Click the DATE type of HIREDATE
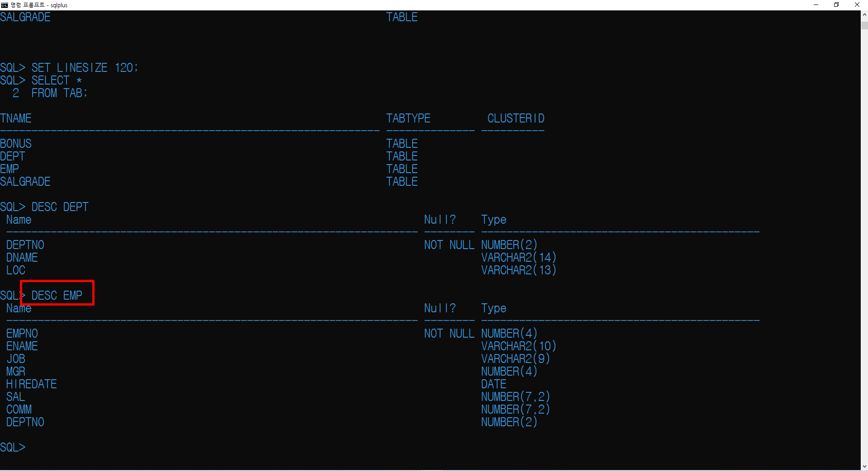This screenshot has width=868, height=471. coord(493,384)
